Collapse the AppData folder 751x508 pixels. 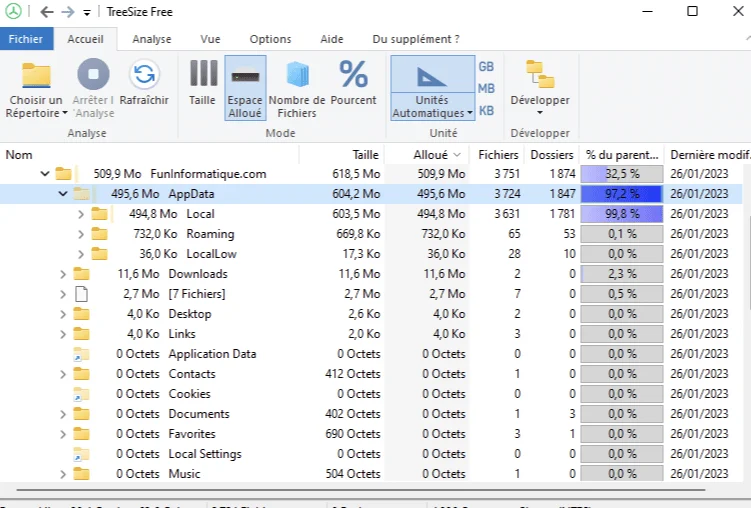[x=63, y=194]
